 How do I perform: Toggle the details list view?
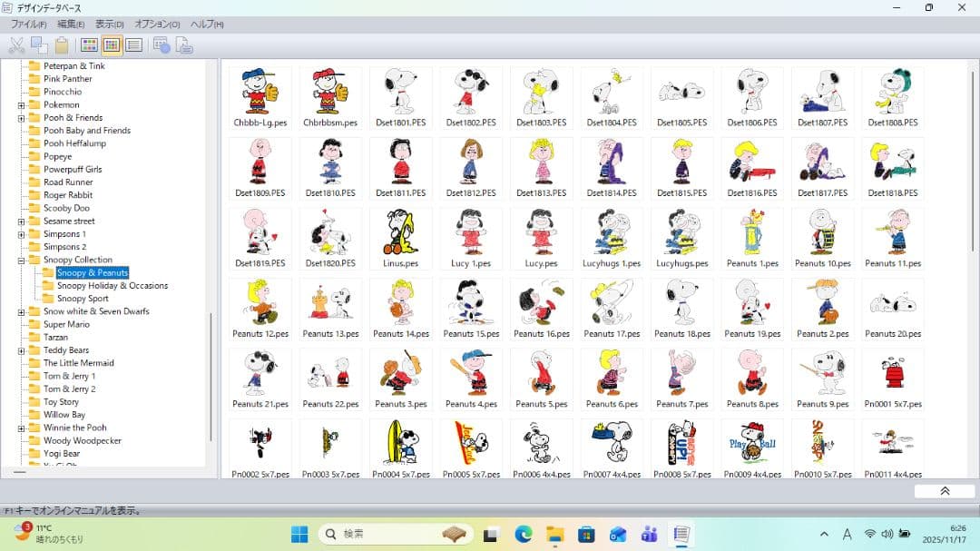(133, 44)
